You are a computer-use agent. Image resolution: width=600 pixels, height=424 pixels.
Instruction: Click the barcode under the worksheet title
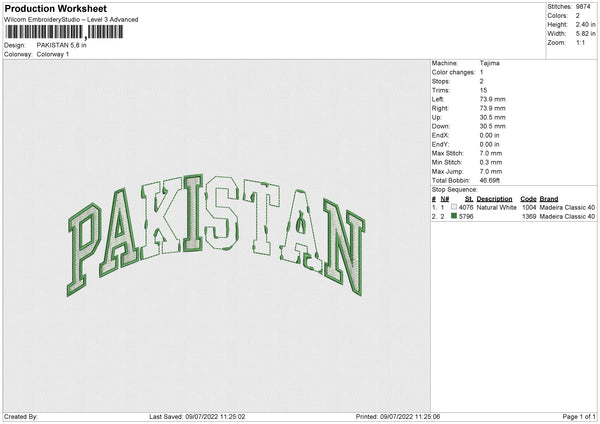point(64,32)
